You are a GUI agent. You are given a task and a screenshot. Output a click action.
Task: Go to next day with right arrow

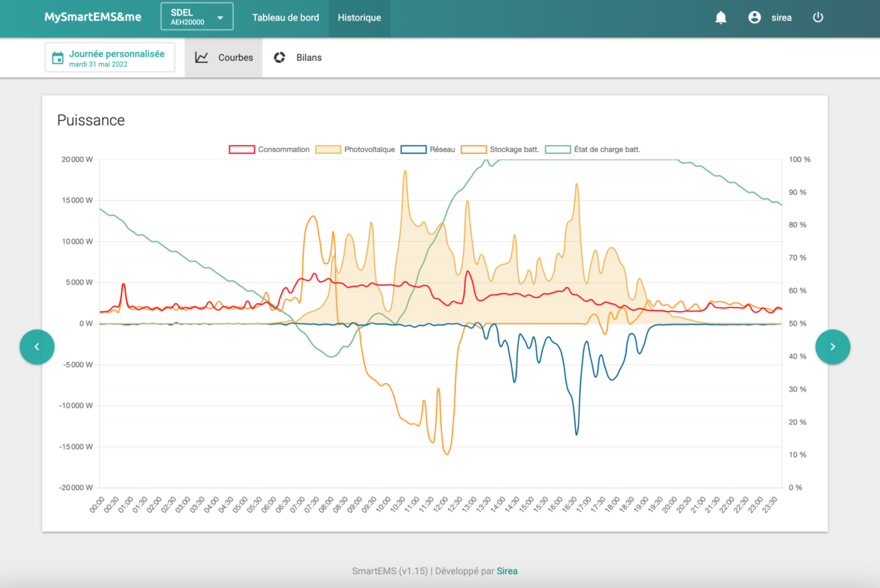pyautogui.click(x=832, y=346)
